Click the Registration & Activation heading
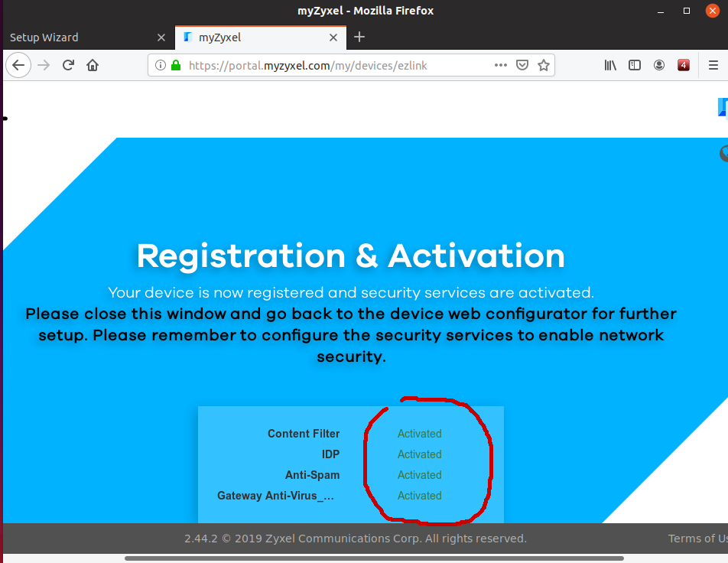Image resolution: width=728 pixels, height=563 pixels. 351,256
